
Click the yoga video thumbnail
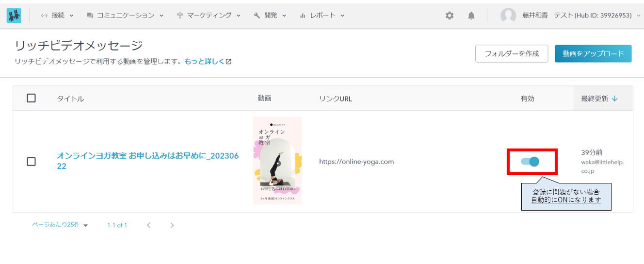tap(277, 161)
